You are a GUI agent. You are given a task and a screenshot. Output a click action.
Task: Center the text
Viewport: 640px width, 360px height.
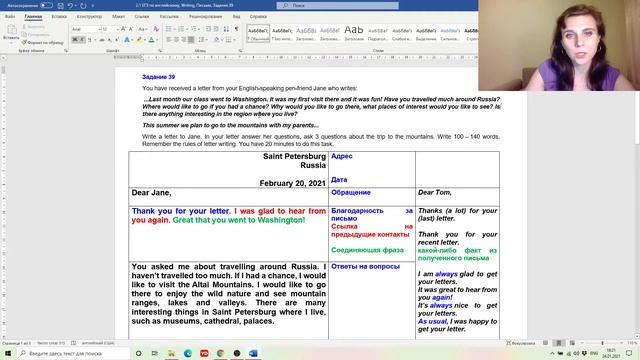176,40
